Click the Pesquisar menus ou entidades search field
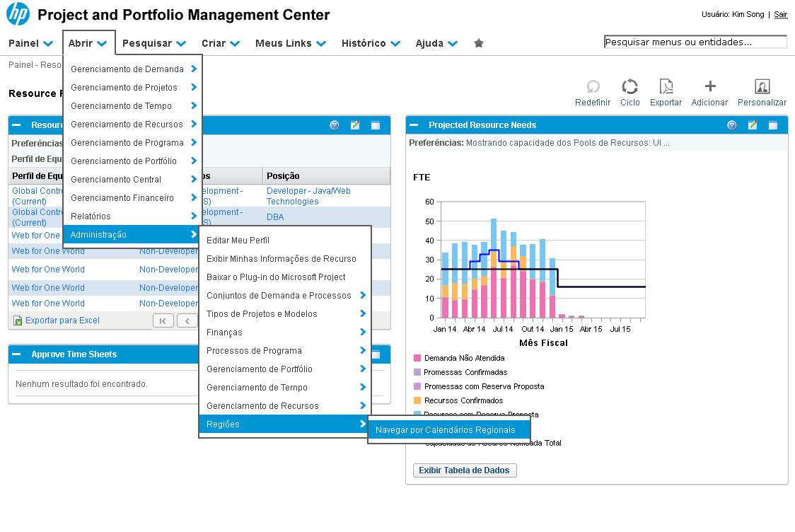The image size is (795, 532). [695, 42]
